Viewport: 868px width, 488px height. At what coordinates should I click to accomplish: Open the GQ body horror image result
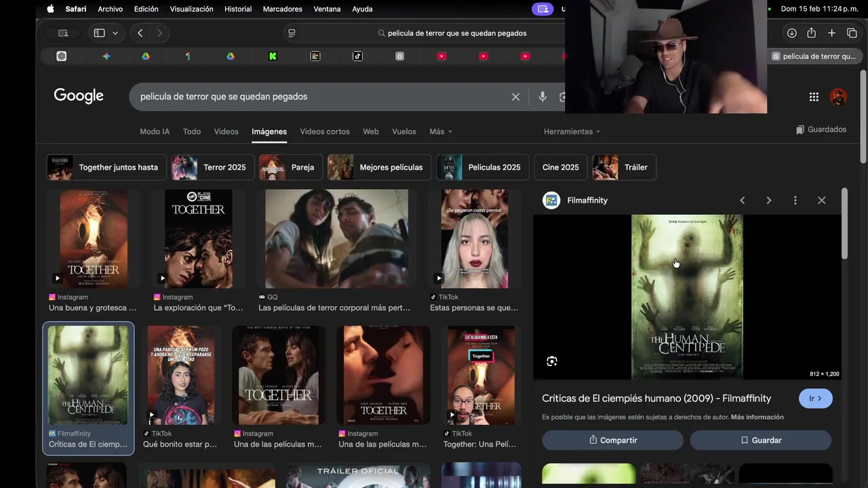(x=337, y=239)
